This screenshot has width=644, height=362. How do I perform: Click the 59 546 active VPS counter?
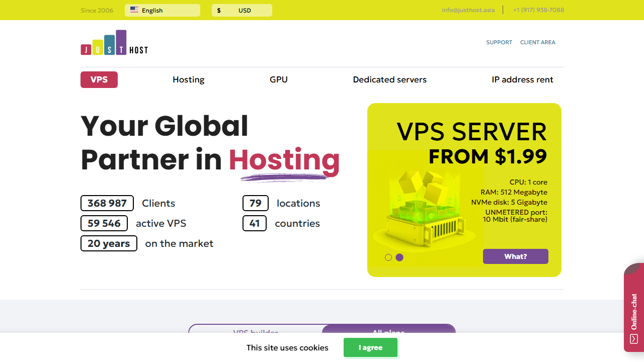[104, 223]
